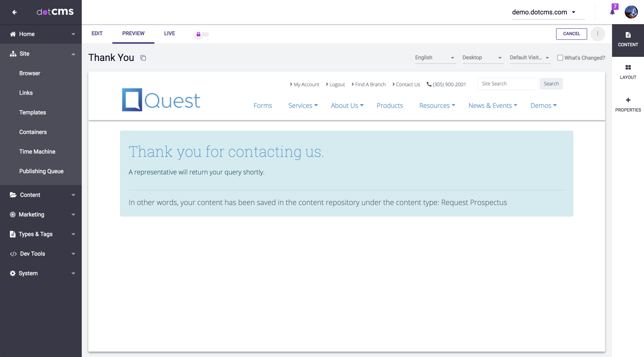Expand the demo.dotcms.com site selector
Image resolution: width=644 pixels, height=357 pixels.
coord(544,12)
